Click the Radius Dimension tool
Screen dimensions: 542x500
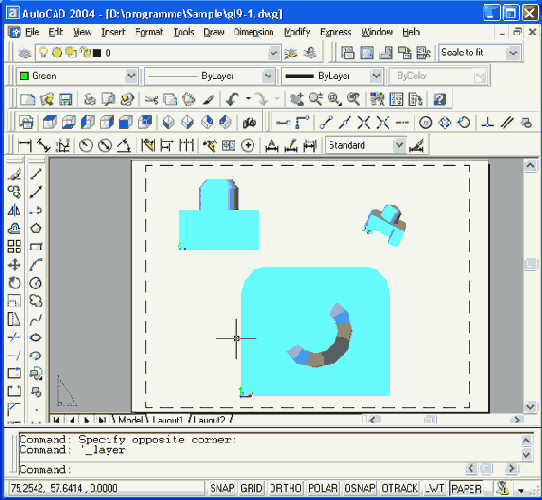pyautogui.click(x=86, y=146)
